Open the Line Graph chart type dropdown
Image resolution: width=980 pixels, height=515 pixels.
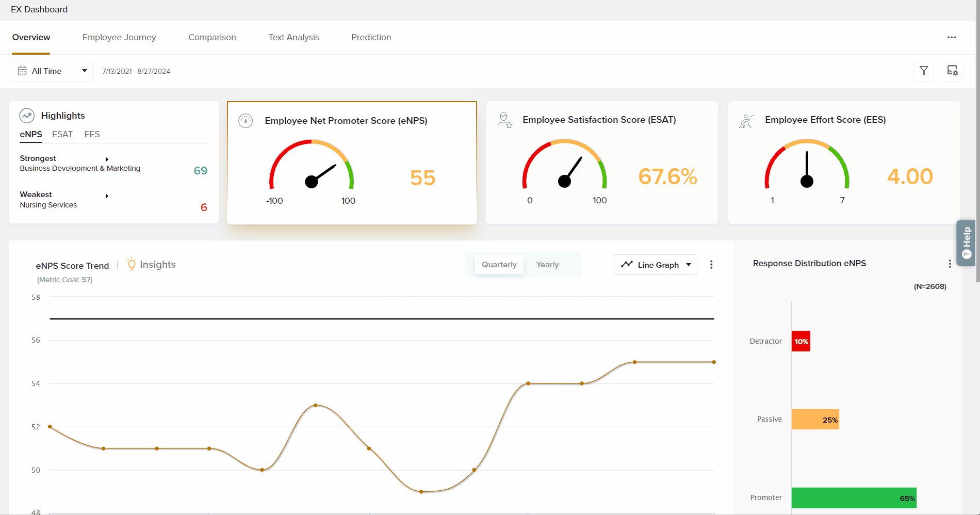coord(655,265)
